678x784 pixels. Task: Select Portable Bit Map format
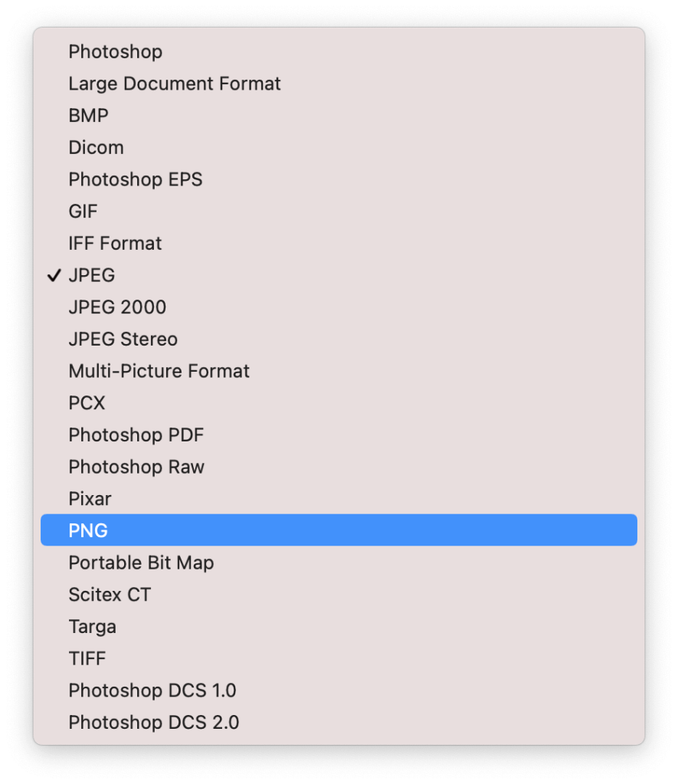(339, 563)
